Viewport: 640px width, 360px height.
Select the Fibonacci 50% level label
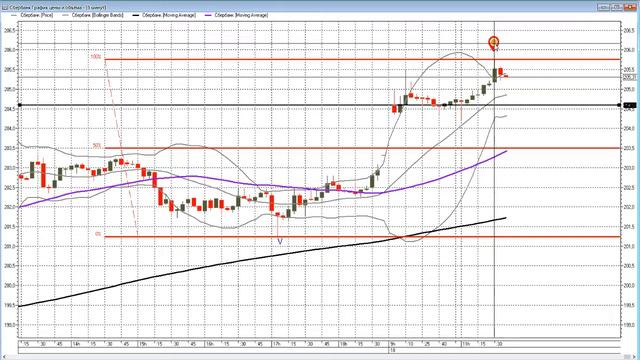coord(97,146)
